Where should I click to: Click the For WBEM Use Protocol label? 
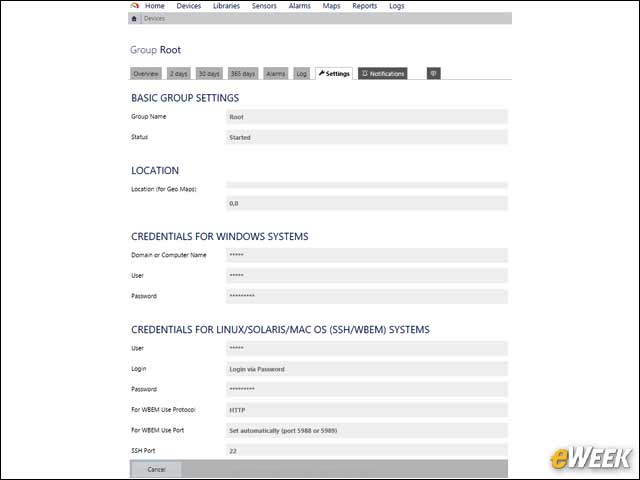tap(163, 409)
